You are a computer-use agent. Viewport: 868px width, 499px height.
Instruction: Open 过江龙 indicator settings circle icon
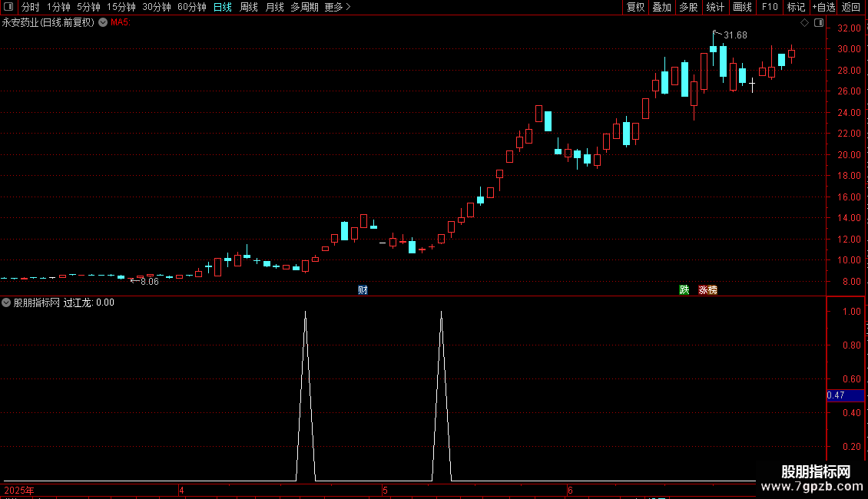coord(6,302)
